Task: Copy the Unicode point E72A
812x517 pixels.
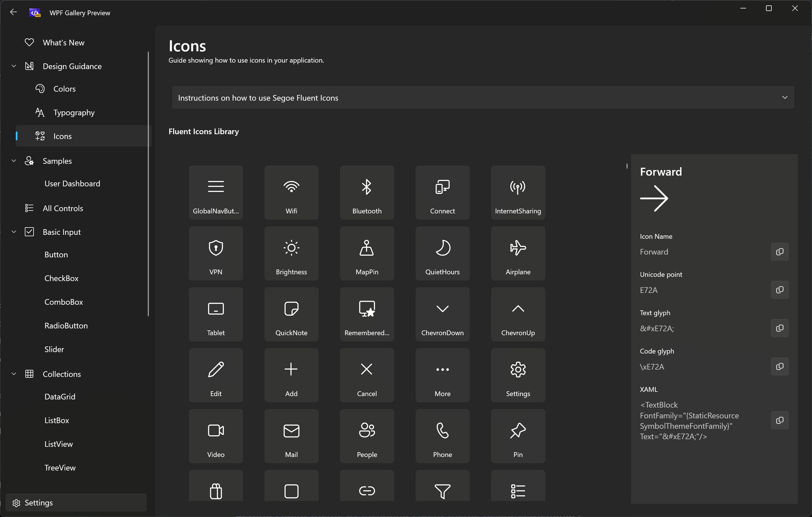Action: [x=780, y=290]
